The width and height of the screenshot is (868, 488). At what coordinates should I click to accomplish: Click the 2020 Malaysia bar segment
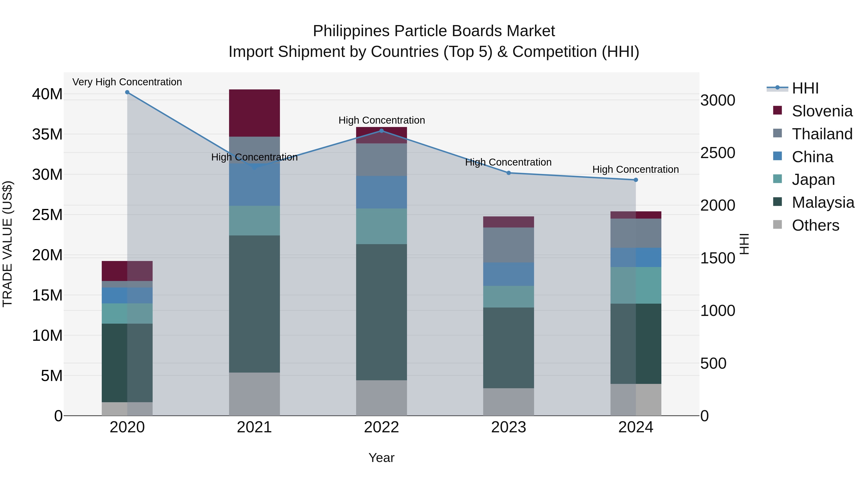[127, 363]
